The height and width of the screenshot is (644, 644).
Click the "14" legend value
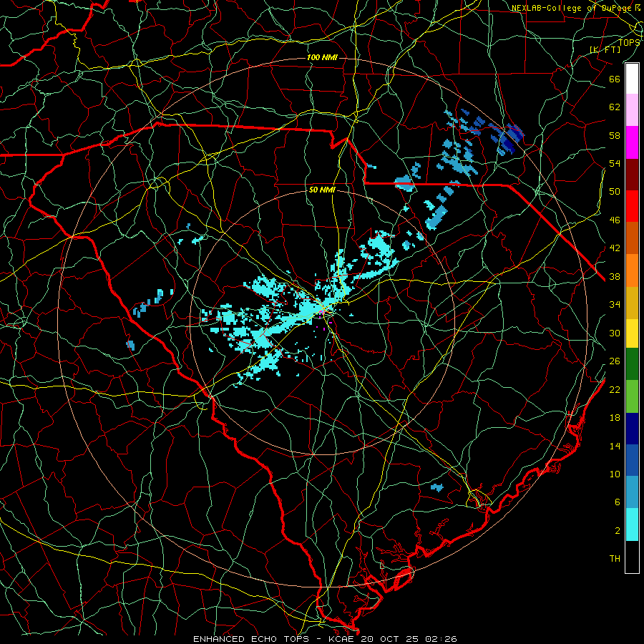[615, 446]
